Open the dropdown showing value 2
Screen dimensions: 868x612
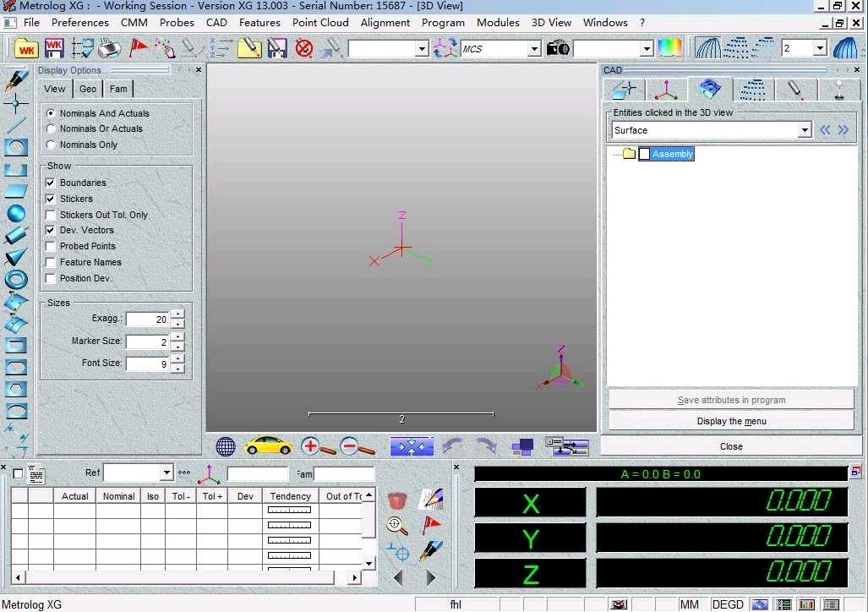820,48
